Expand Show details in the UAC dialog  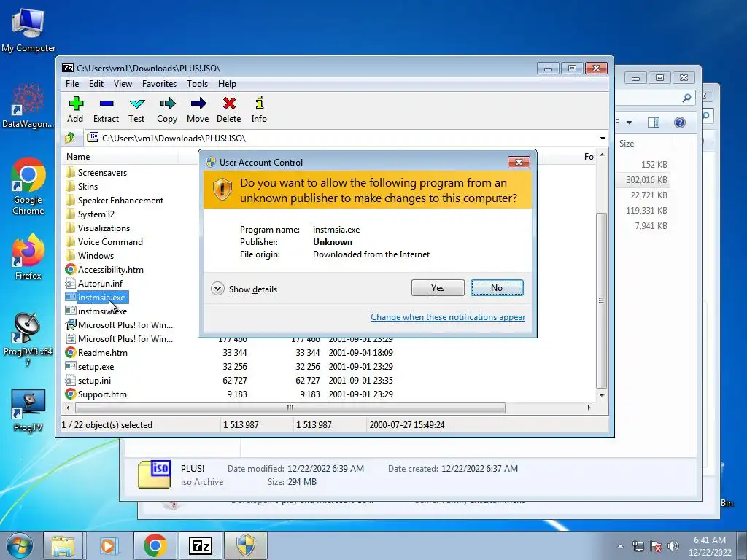(244, 289)
